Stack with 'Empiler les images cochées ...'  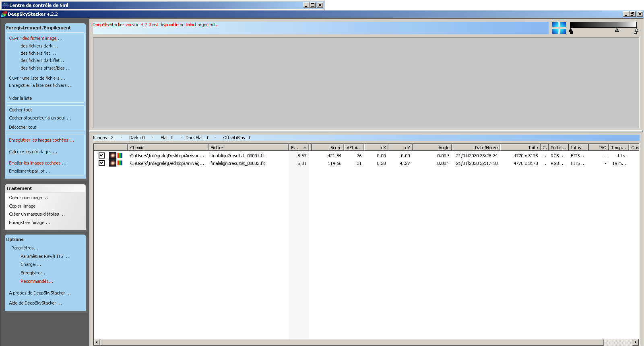38,163
